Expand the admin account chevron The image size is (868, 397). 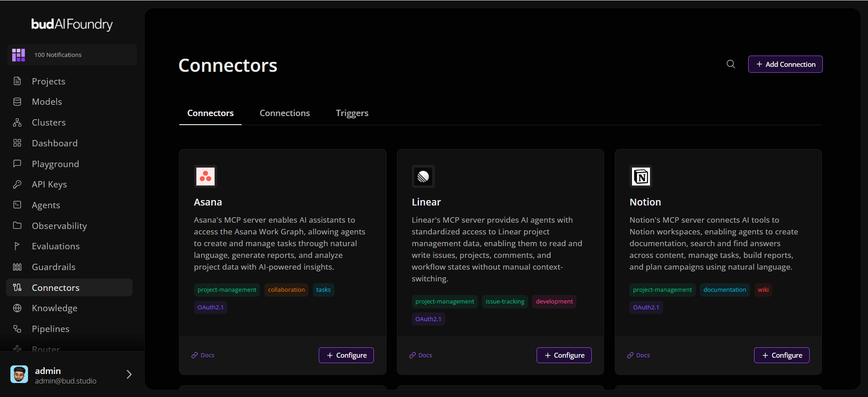(129, 374)
